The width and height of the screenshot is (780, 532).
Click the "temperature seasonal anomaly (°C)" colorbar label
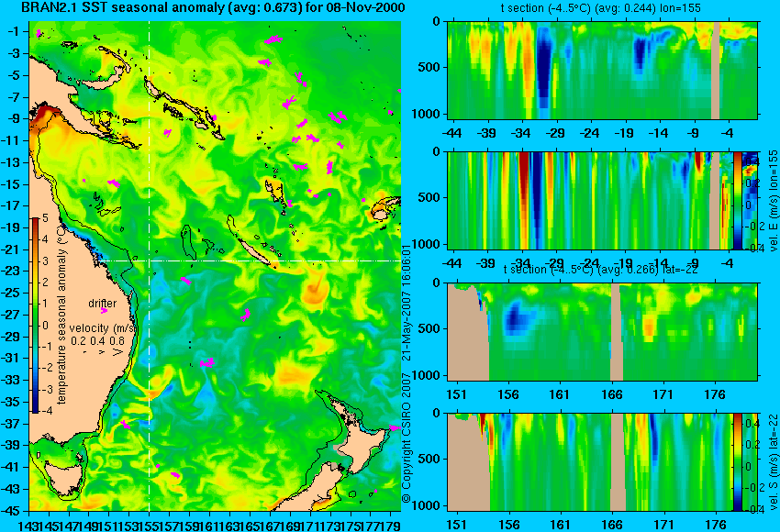61,315
